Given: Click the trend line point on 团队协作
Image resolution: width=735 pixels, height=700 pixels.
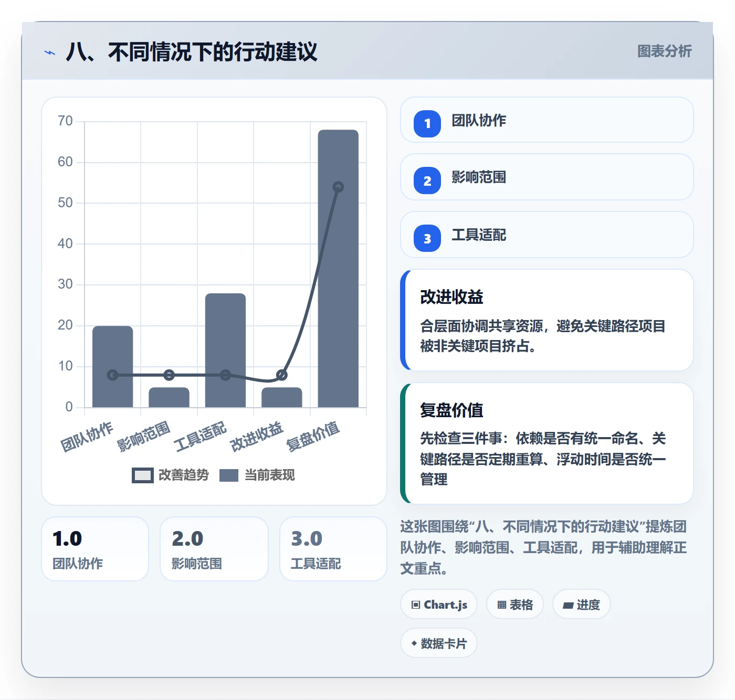Looking at the screenshot, I should [x=112, y=375].
